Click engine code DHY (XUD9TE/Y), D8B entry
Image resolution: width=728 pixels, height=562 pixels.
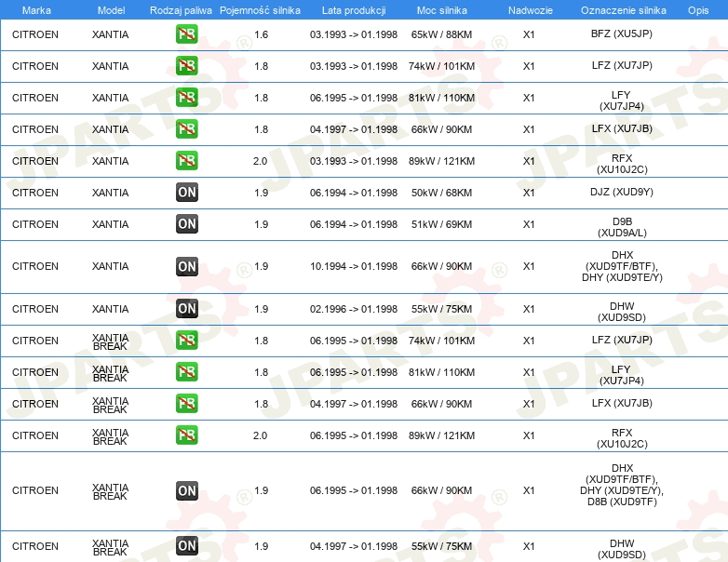pyautogui.click(x=622, y=485)
